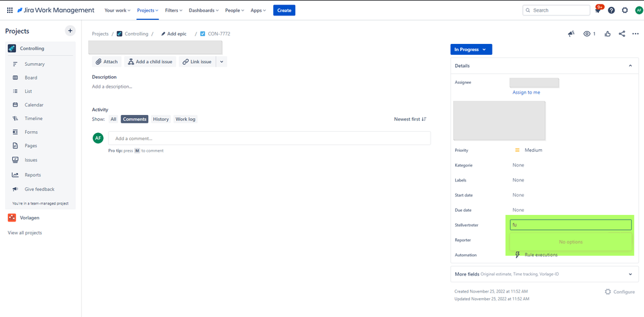The height and width of the screenshot is (317, 644).
Task: Click the Link issue button
Action: coord(197,62)
